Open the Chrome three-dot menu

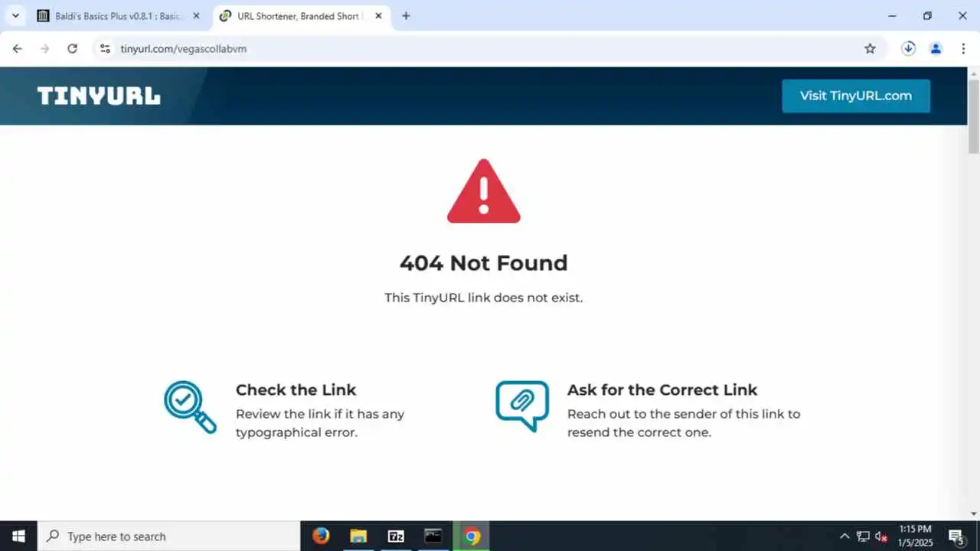(x=963, y=48)
